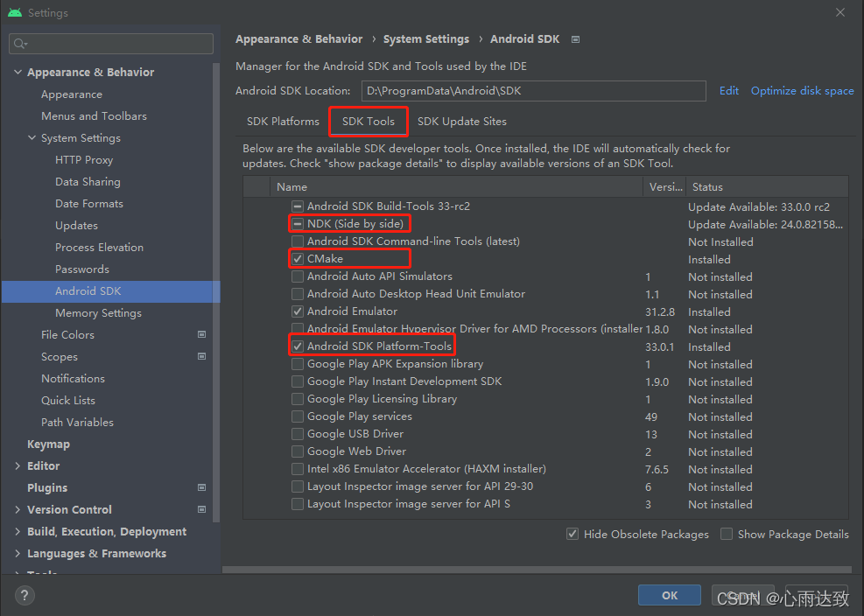Click the Status column header
Viewport: 864px width, 616px height.
pyautogui.click(x=767, y=186)
